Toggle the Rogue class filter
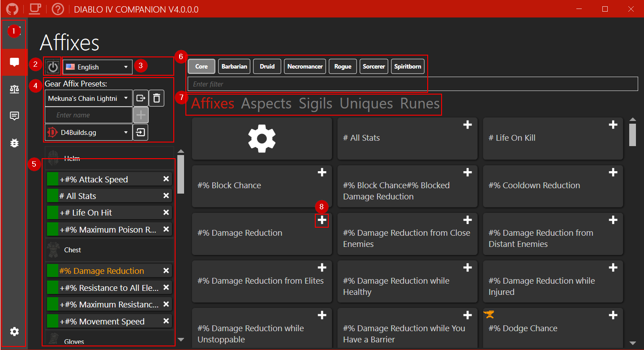 point(343,66)
